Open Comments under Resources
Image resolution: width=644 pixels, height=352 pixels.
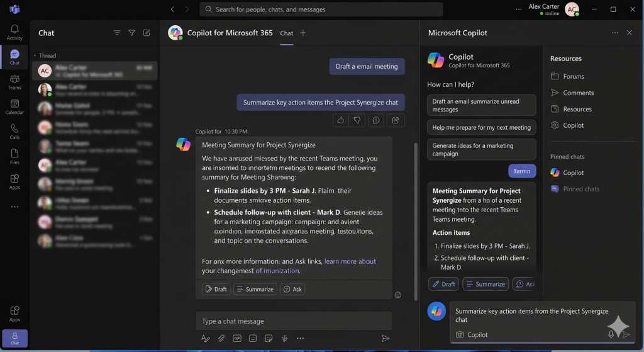click(572, 93)
